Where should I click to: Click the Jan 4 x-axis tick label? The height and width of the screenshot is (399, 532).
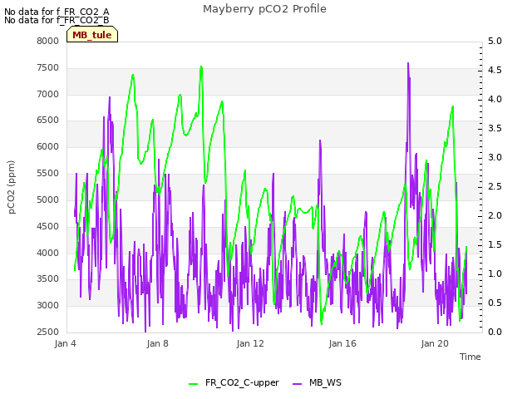(x=65, y=343)
